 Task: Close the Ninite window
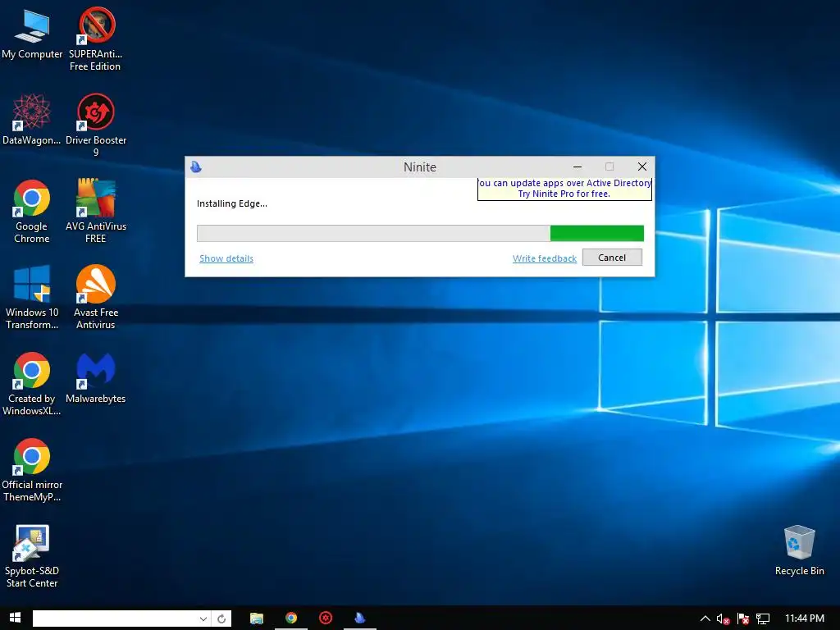coord(641,167)
